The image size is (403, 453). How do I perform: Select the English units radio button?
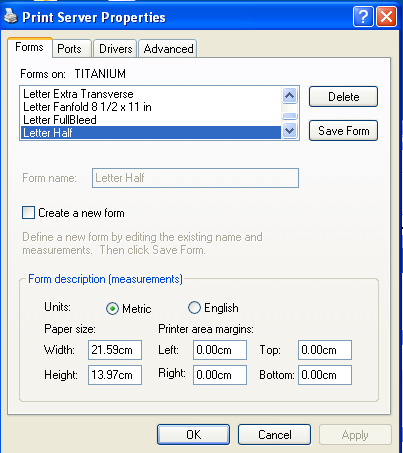pyautogui.click(x=194, y=308)
